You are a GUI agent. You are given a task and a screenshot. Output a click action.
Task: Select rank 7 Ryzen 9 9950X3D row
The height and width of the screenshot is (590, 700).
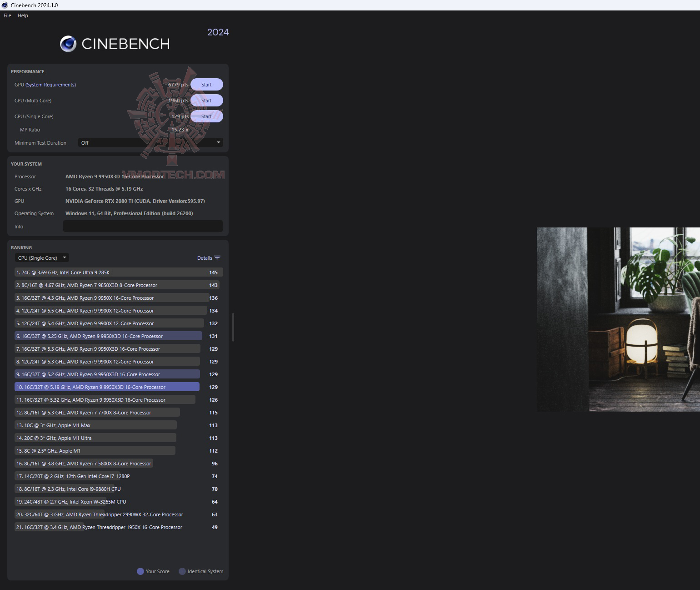(x=119, y=349)
